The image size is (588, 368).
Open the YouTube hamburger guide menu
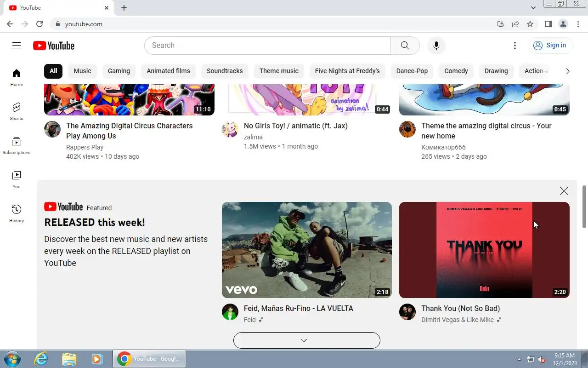17,45
